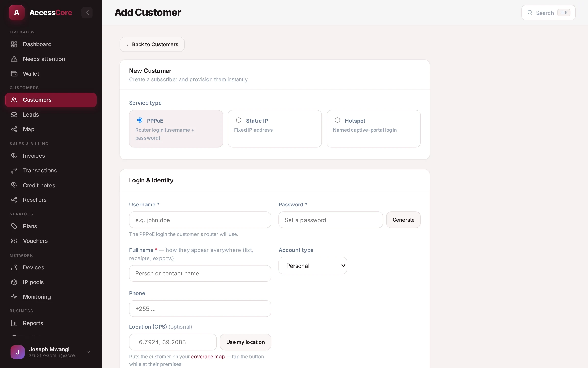The image size is (588, 368).
Task: Click Joseph Mwangi's avatar icon
Action: [x=18, y=352]
